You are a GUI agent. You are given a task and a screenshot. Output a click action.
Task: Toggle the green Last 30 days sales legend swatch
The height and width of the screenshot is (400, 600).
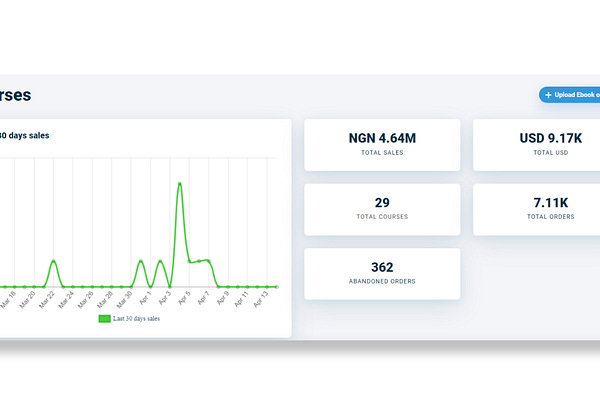(104, 318)
